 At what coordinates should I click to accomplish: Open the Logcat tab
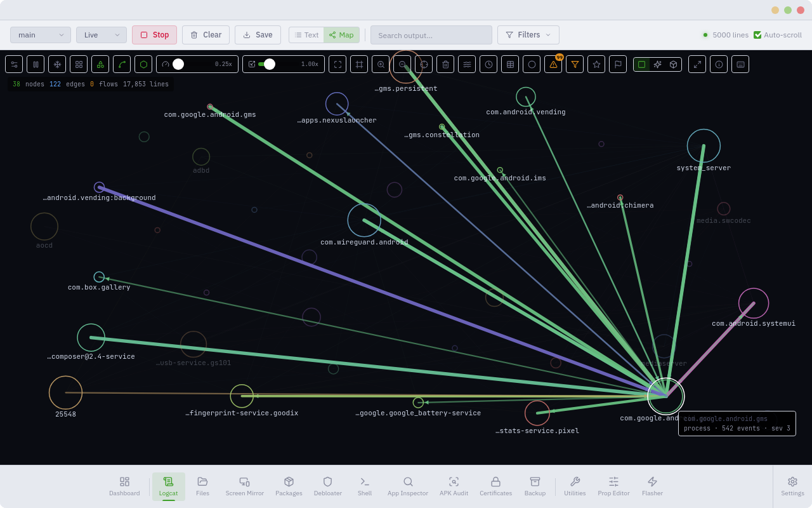click(169, 486)
